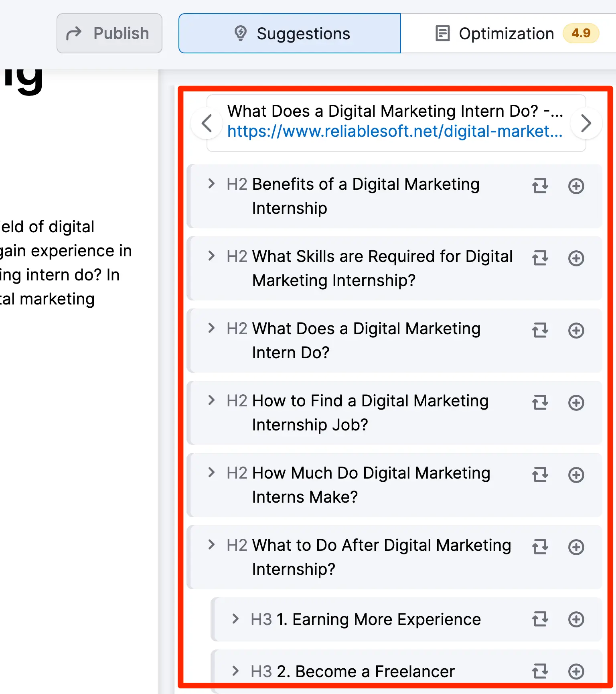Image resolution: width=616 pixels, height=694 pixels.
Task: Click replace icon for 'Benefits of a Digital Marketing Internship'
Action: [x=540, y=186]
